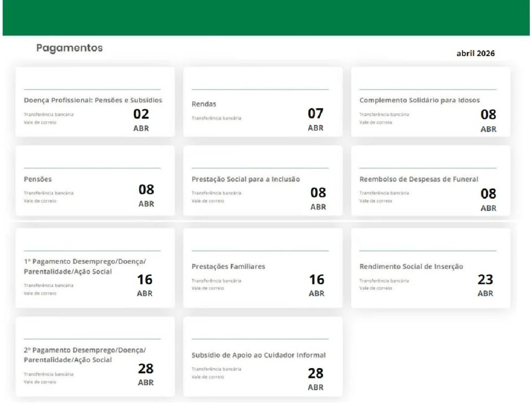Click the Rendas payment card title
The height and width of the screenshot is (406, 532).
(x=204, y=104)
